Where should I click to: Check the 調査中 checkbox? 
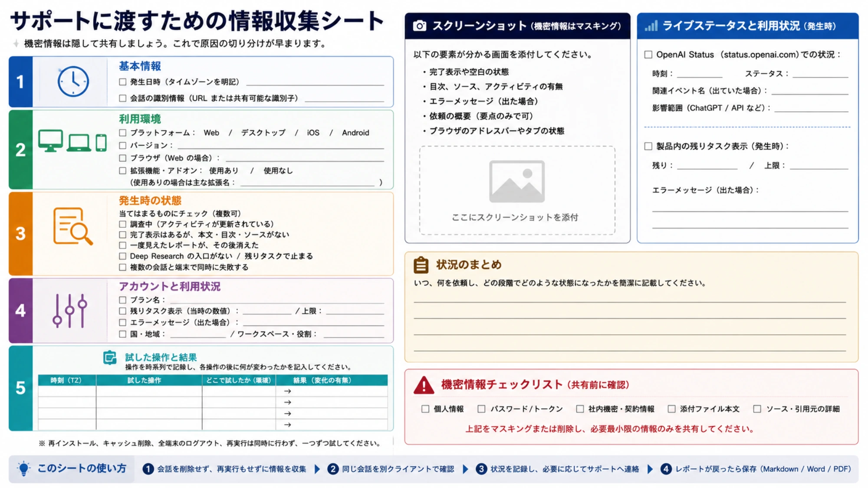pyautogui.click(x=123, y=224)
